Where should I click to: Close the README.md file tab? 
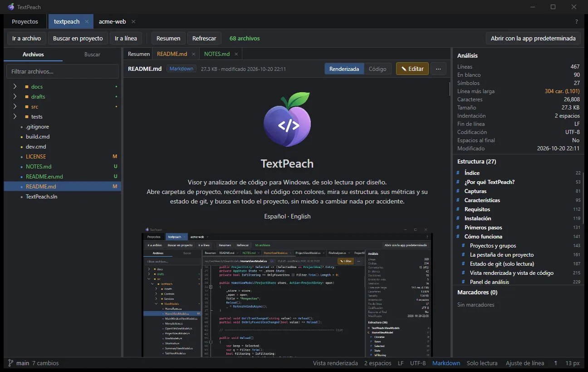(x=194, y=54)
